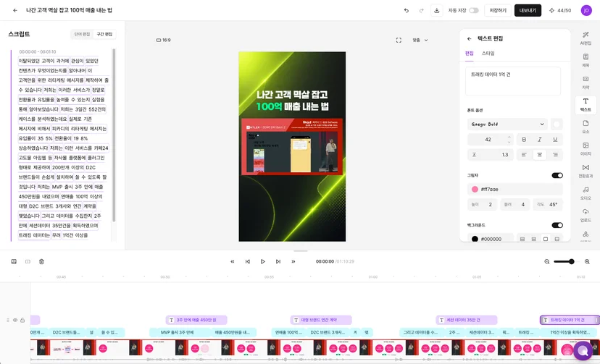Open the 업로드 upload sidebar tool
The width and height of the screenshot is (600, 364).
(x=586, y=216)
